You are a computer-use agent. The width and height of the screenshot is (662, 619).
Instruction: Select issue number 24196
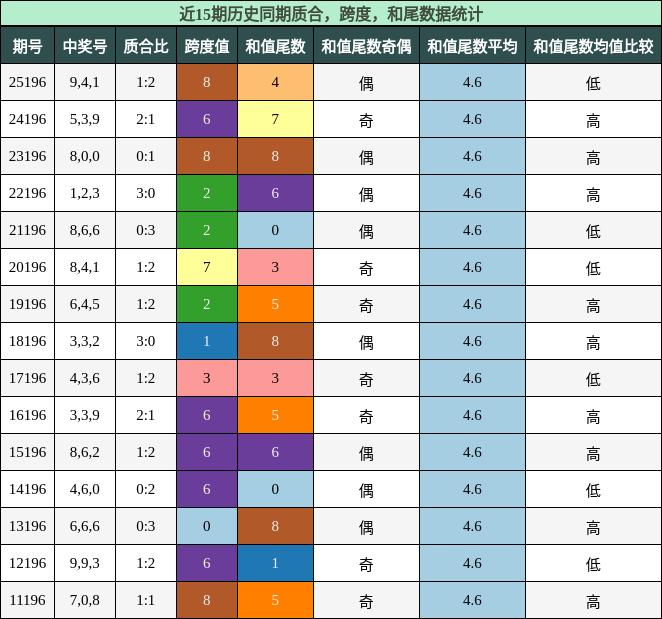pos(27,119)
